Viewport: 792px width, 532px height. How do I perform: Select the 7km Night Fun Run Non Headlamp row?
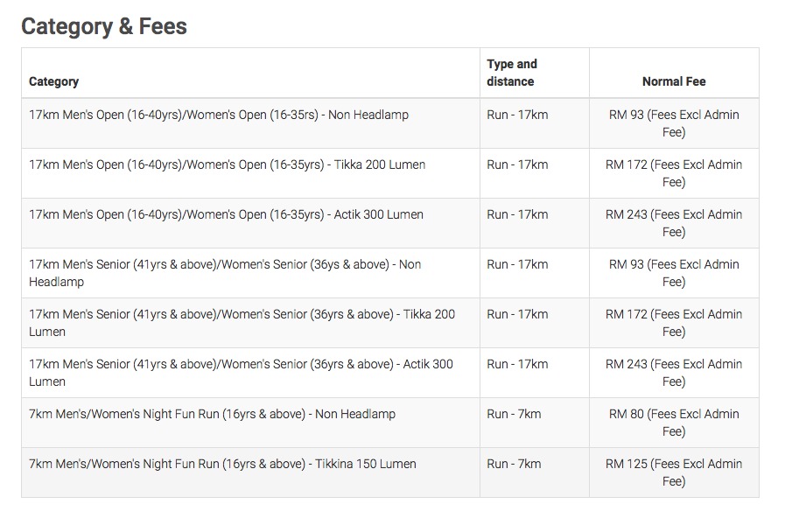390,423
